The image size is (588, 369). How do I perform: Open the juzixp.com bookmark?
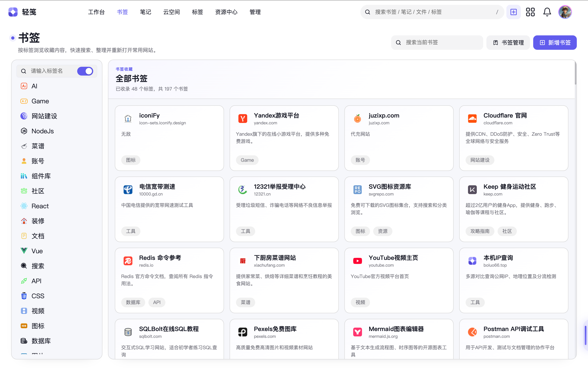(399, 138)
